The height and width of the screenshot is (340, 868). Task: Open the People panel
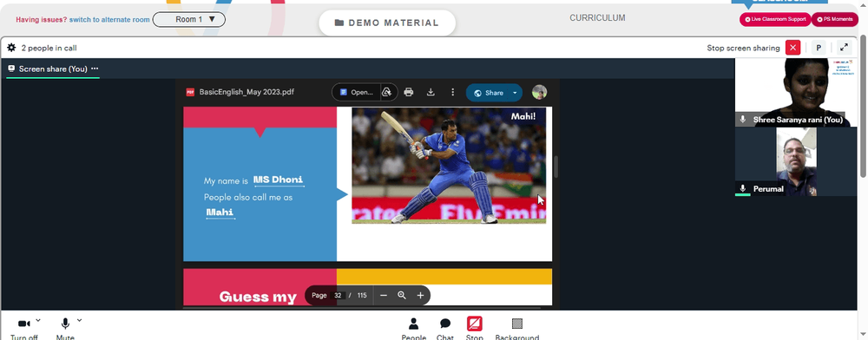tap(413, 329)
